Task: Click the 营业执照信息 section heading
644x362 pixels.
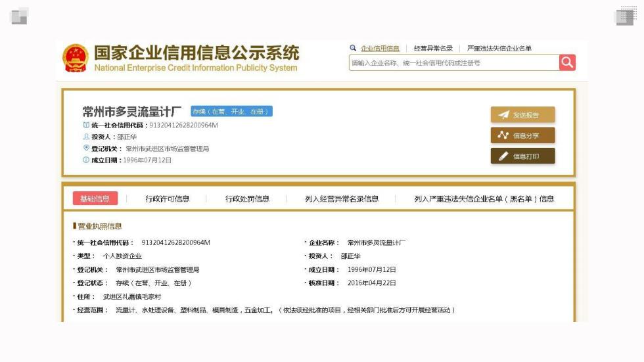Action: 99,226
